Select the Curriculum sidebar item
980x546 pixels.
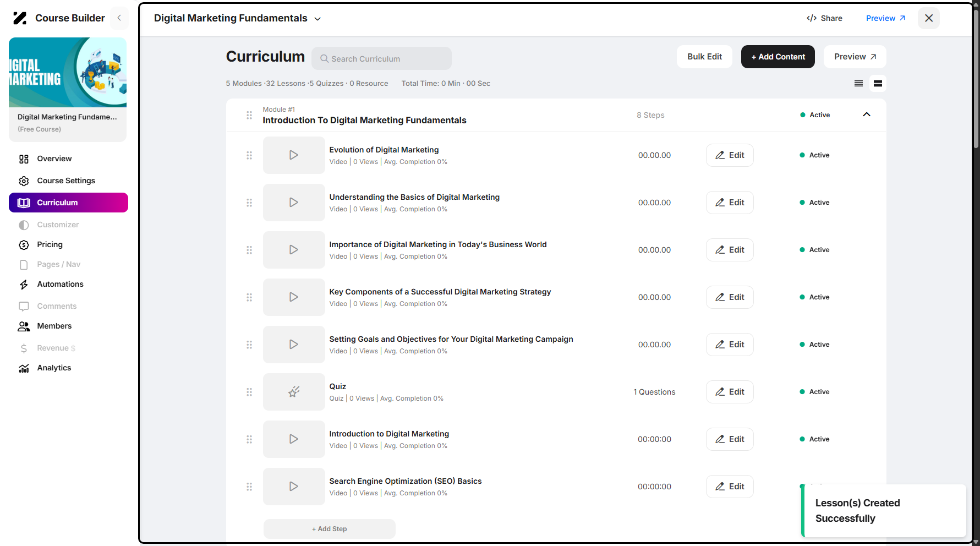[68, 203]
